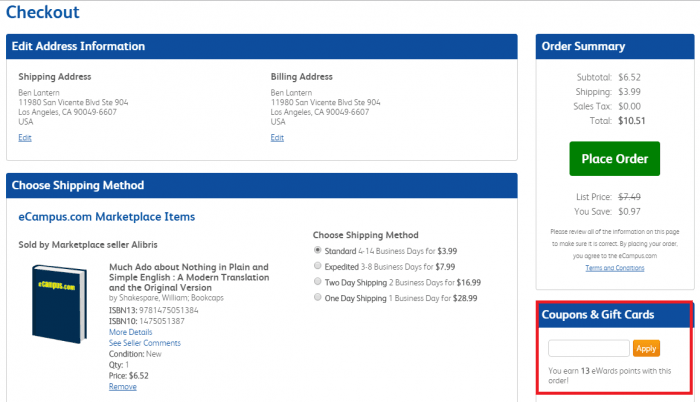Viewport: 700px width, 402px height.
Task: Click the List Price $7.49 value
Action: (629, 197)
